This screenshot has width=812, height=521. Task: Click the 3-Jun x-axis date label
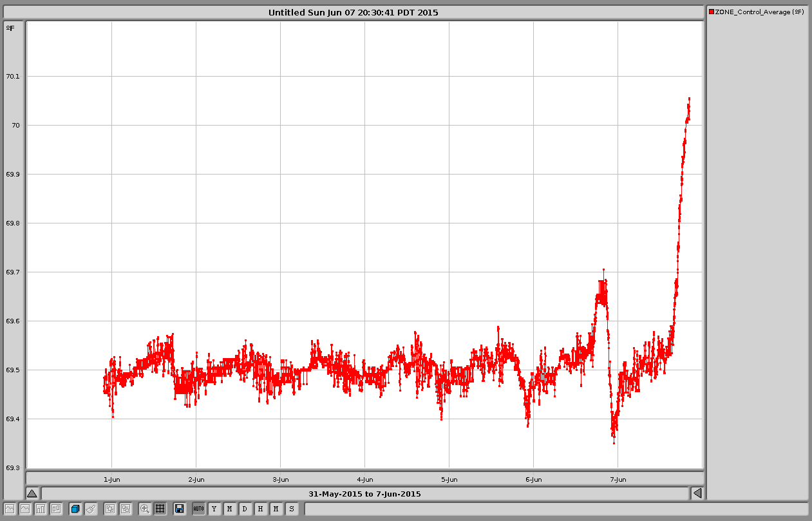point(281,479)
